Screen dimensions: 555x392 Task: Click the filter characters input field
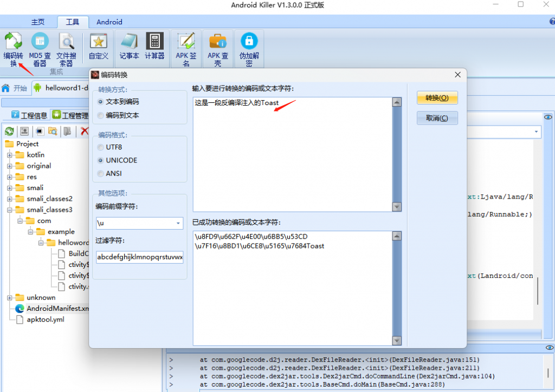tap(139, 257)
